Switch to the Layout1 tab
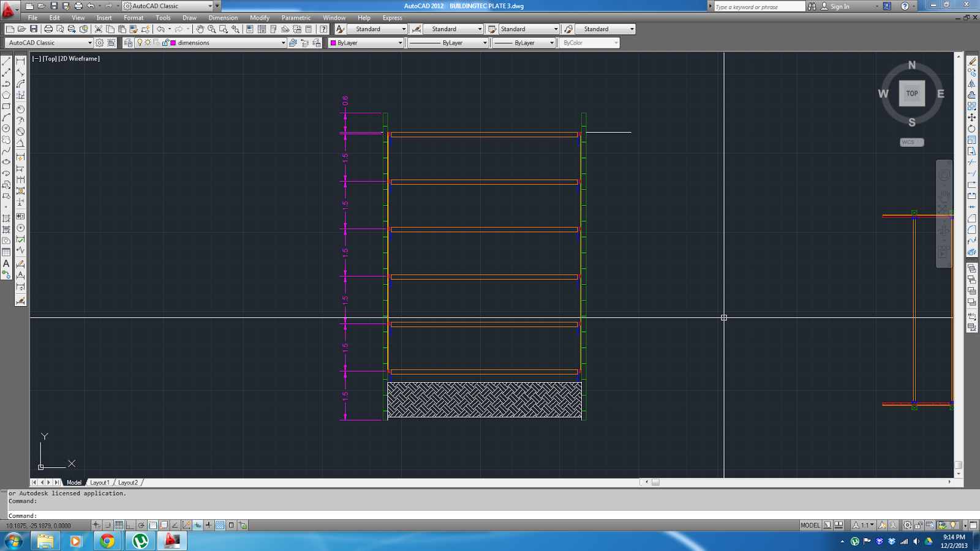 (100, 482)
